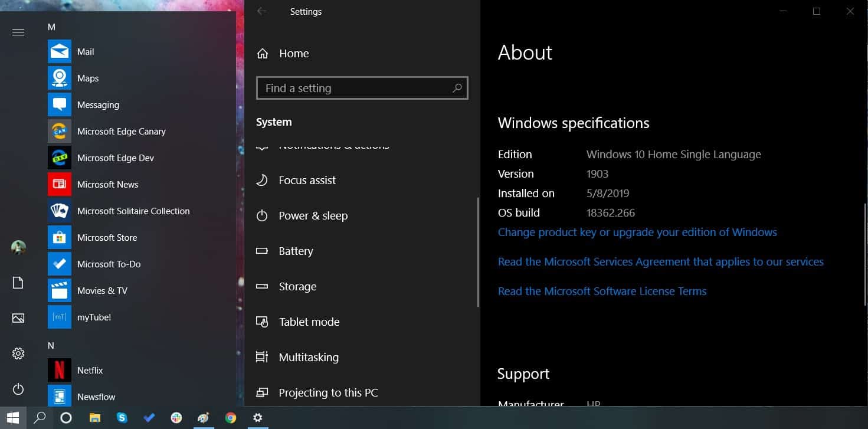The image size is (868, 429).
Task: Open Storage settings page
Action: pos(297,287)
